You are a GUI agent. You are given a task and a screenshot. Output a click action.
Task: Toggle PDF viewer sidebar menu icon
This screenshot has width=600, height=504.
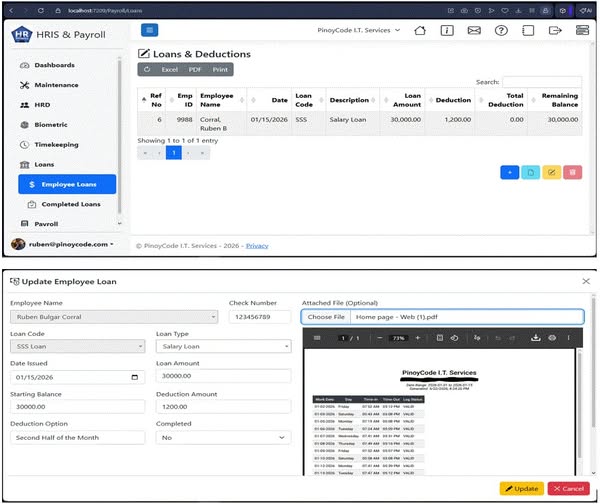pyautogui.click(x=317, y=338)
